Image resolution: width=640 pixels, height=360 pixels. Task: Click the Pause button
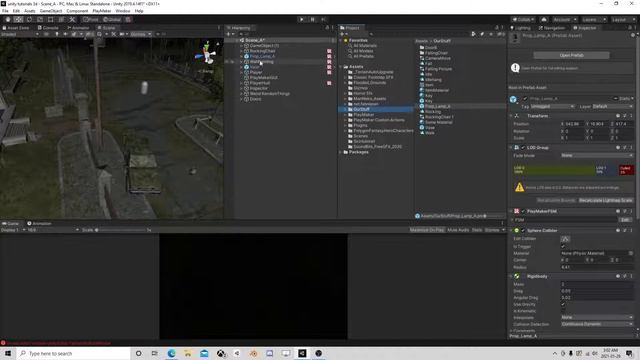coord(313,19)
